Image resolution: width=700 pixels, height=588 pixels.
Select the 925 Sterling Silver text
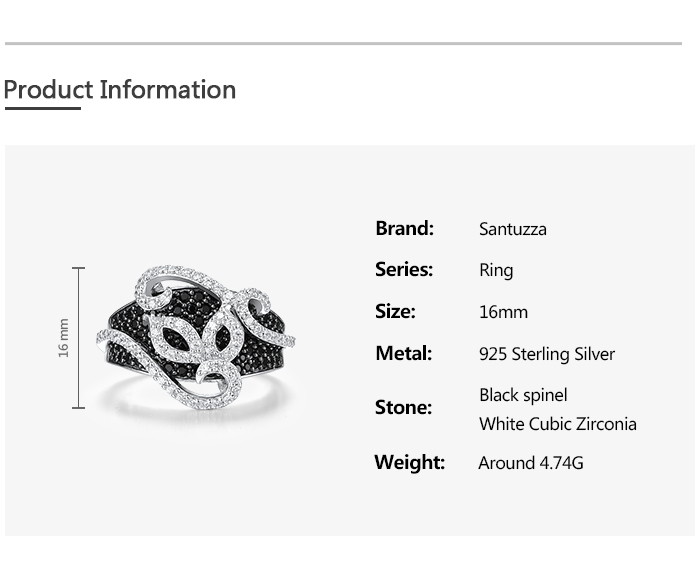tap(546, 354)
